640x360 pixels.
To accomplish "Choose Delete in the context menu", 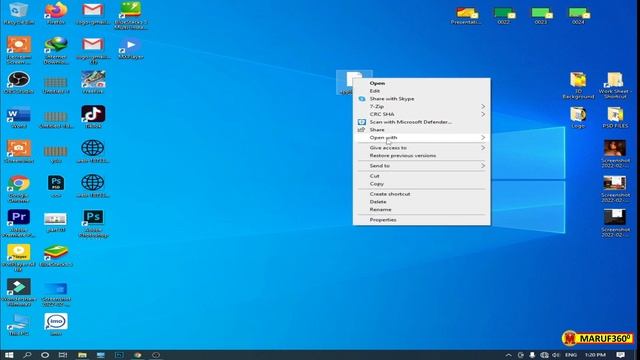I will click(422, 202).
